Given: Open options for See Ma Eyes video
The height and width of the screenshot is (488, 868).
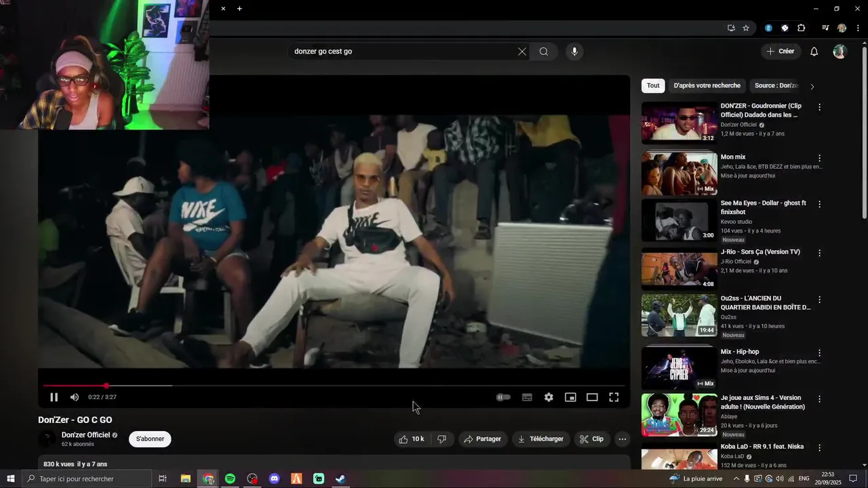Looking at the screenshot, I should (819, 204).
